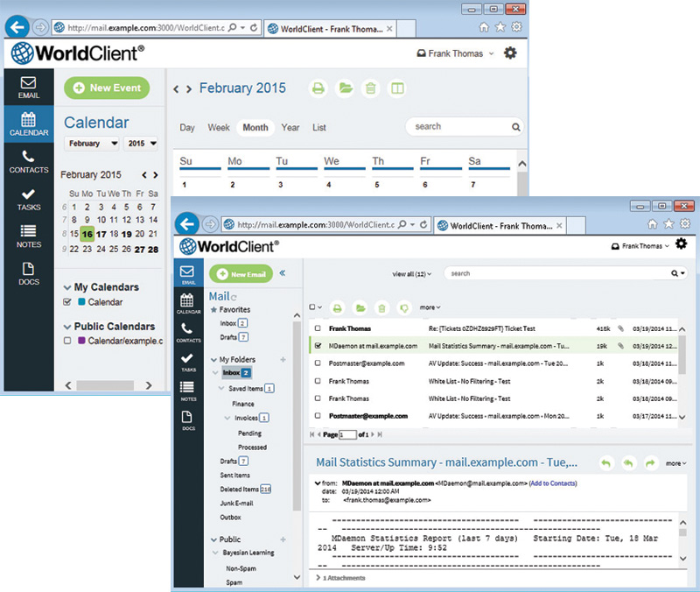Collapse the My Folders tree section
700x592 pixels.
213,360
